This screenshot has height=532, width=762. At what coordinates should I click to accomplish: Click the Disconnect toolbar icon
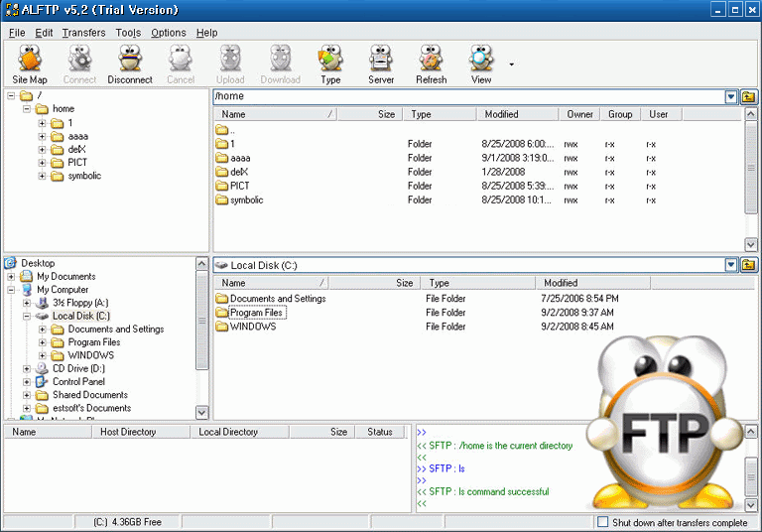coord(130,65)
